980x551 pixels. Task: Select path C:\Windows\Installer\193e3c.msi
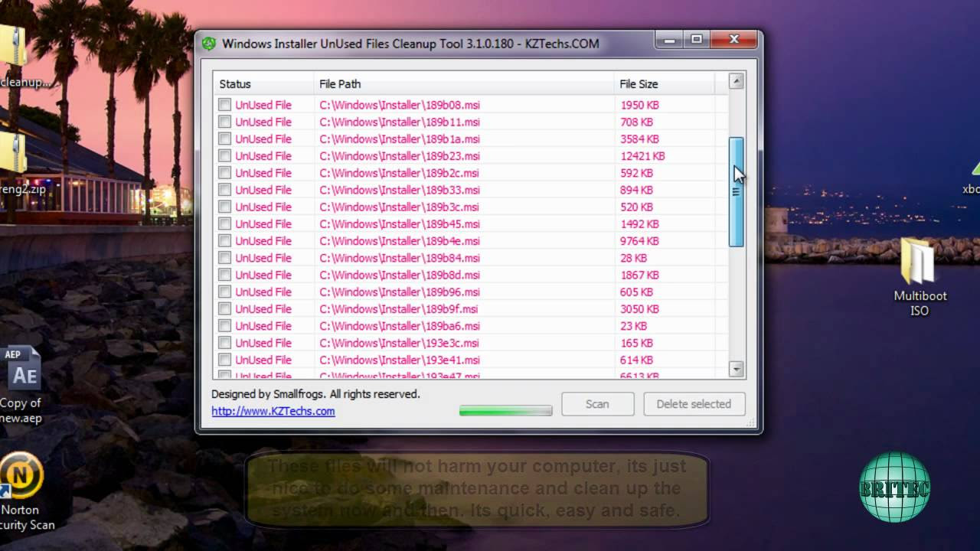[400, 343]
